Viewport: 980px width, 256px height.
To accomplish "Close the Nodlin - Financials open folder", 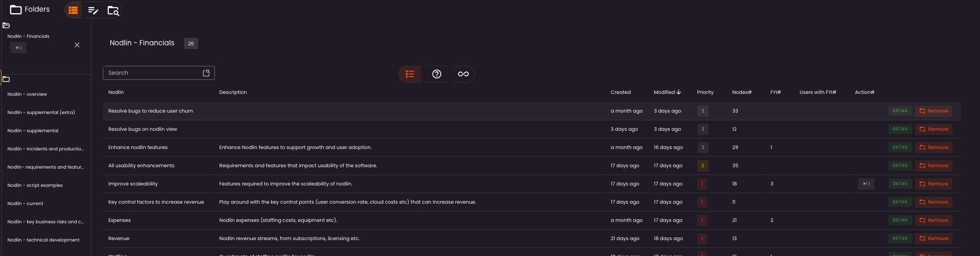I will click(77, 45).
